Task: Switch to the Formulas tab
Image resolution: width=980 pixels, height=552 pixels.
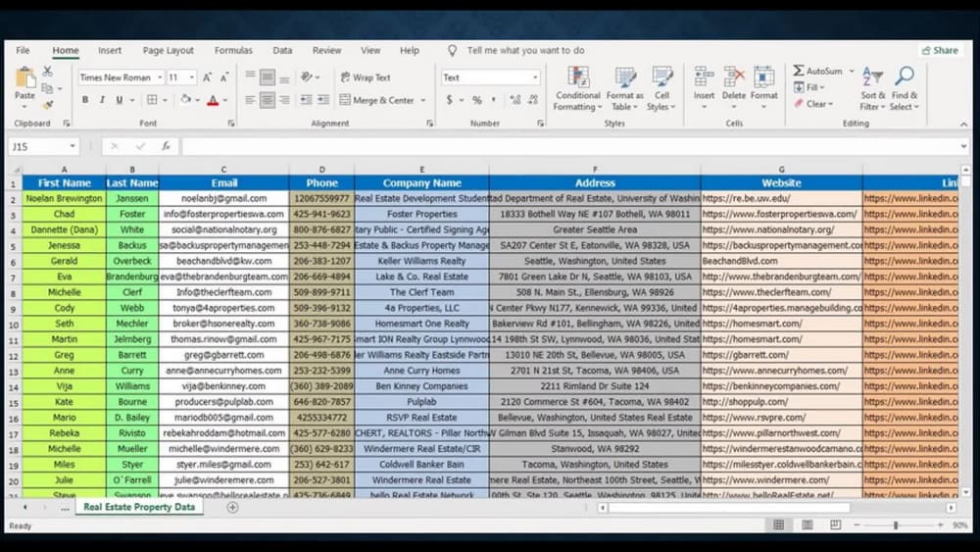Action: point(233,51)
